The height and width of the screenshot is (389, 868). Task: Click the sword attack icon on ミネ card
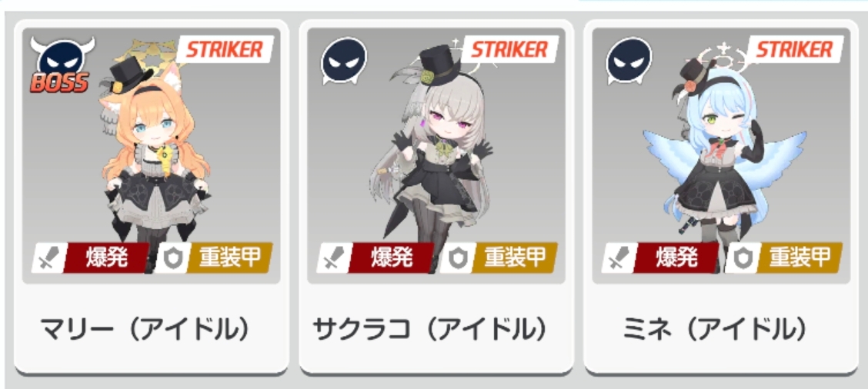click(619, 258)
